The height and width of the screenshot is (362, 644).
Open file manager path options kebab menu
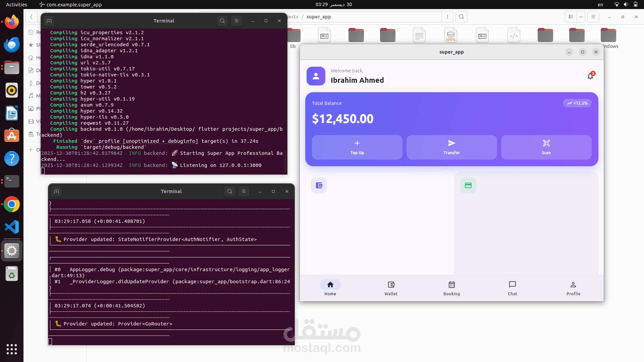click(447, 17)
